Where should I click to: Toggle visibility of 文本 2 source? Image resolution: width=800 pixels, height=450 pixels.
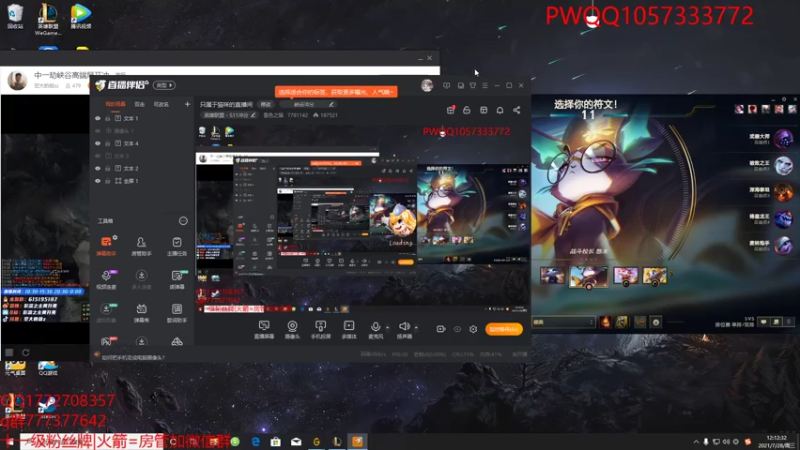(98, 168)
